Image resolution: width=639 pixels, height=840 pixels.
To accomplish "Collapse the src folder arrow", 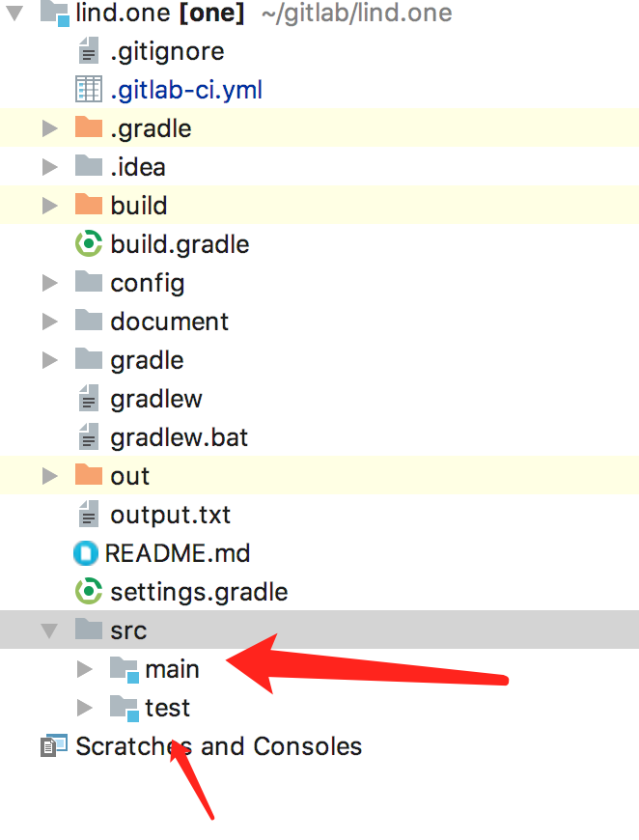I will [49, 630].
